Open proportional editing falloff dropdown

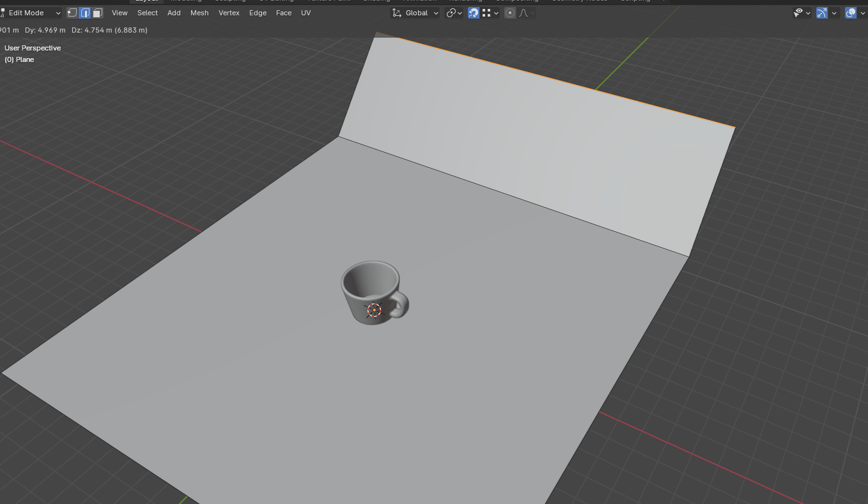(527, 13)
